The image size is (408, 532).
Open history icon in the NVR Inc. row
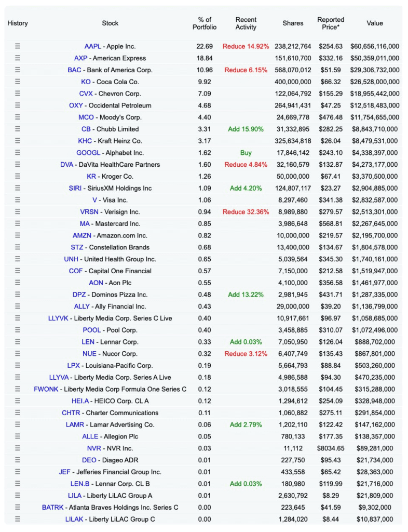[x=18, y=448]
